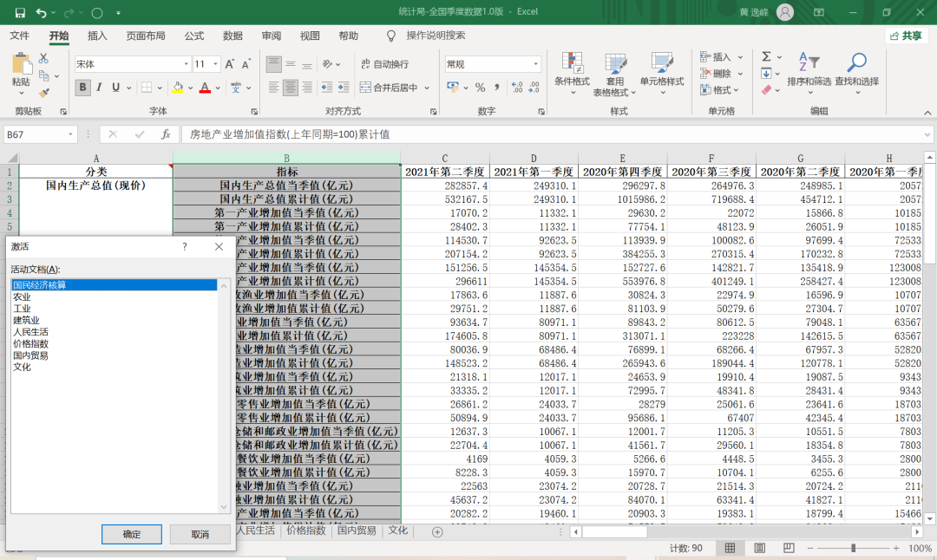Add a new sheet with the plus icon
This screenshot has height=560, width=937.
click(x=437, y=532)
